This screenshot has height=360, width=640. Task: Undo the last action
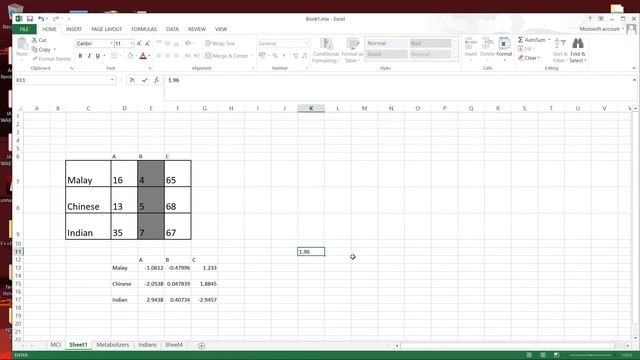(41, 19)
